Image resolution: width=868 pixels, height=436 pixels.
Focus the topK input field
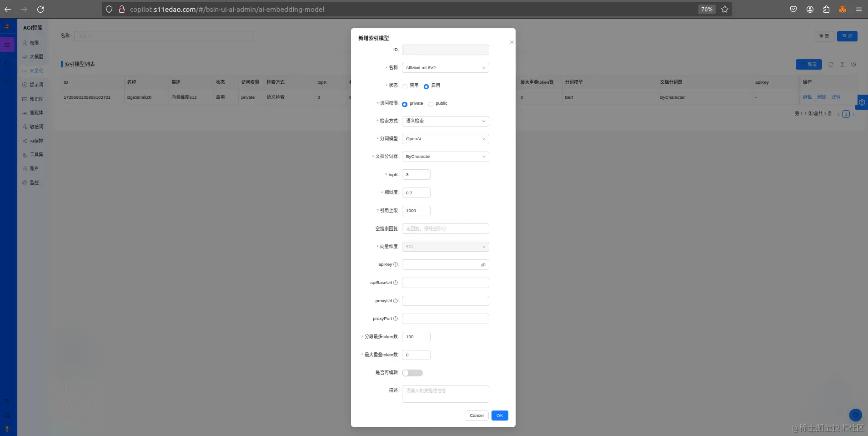click(416, 175)
